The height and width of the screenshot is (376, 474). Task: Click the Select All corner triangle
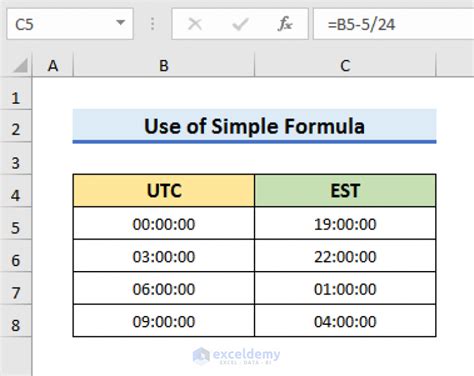pos(20,65)
